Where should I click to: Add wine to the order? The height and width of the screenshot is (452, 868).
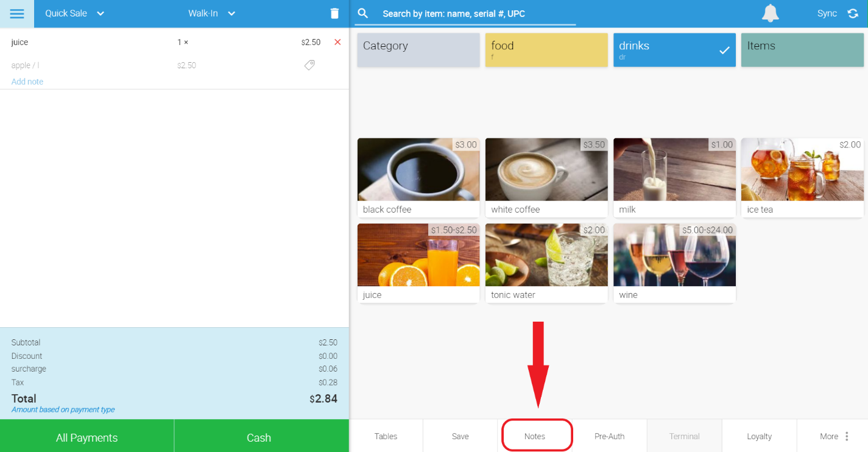point(674,263)
